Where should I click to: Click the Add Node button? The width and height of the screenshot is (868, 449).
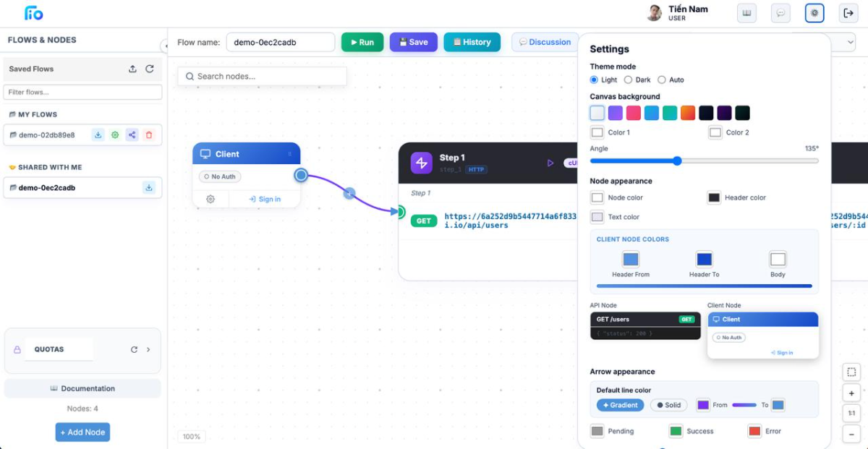[x=82, y=432]
